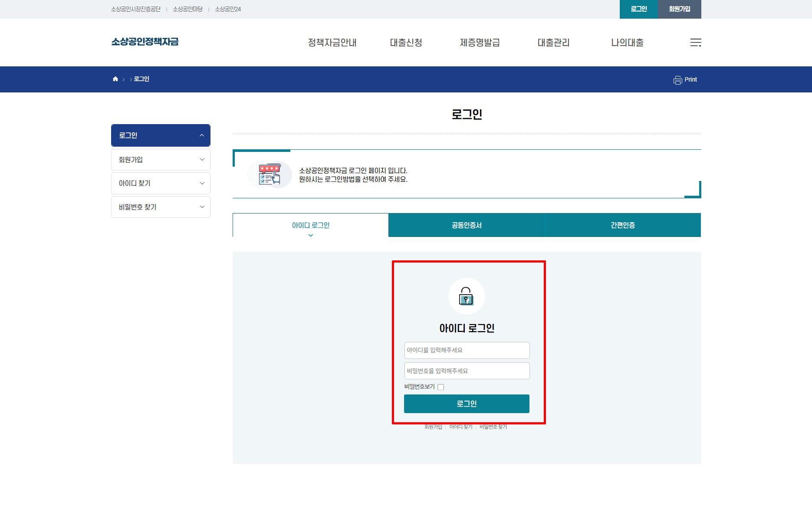Screen dimensions: 812x506
Task: Click the Print text link
Action: click(690, 79)
